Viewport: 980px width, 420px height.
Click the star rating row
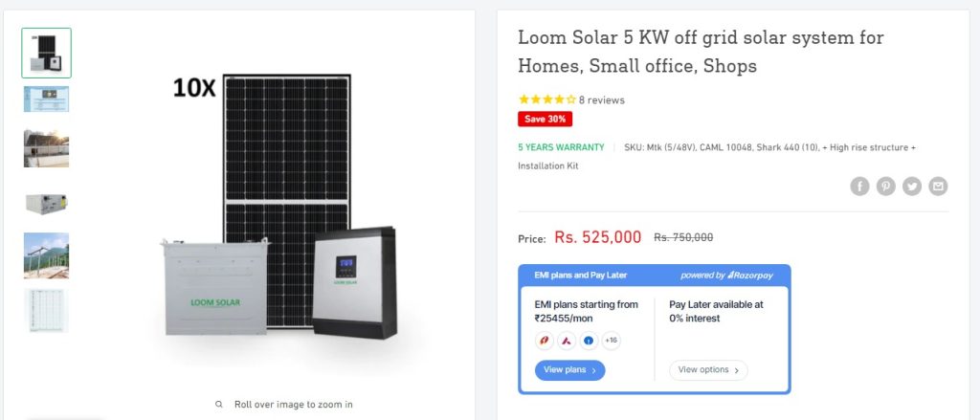546,99
